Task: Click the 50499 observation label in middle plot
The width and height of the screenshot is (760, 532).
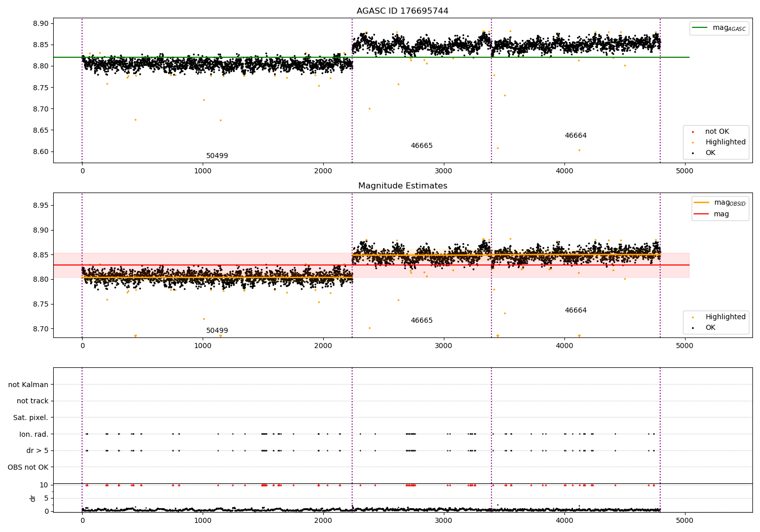Action: [x=217, y=331]
